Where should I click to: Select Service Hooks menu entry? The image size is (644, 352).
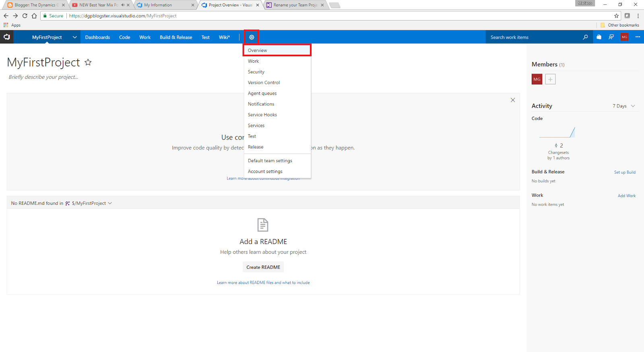tap(277, 115)
